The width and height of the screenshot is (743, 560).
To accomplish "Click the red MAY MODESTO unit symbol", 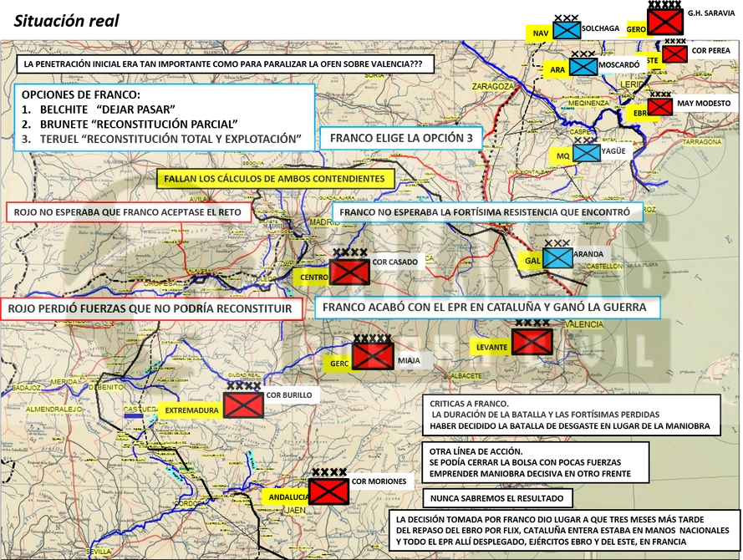I will [x=660, y=107].
